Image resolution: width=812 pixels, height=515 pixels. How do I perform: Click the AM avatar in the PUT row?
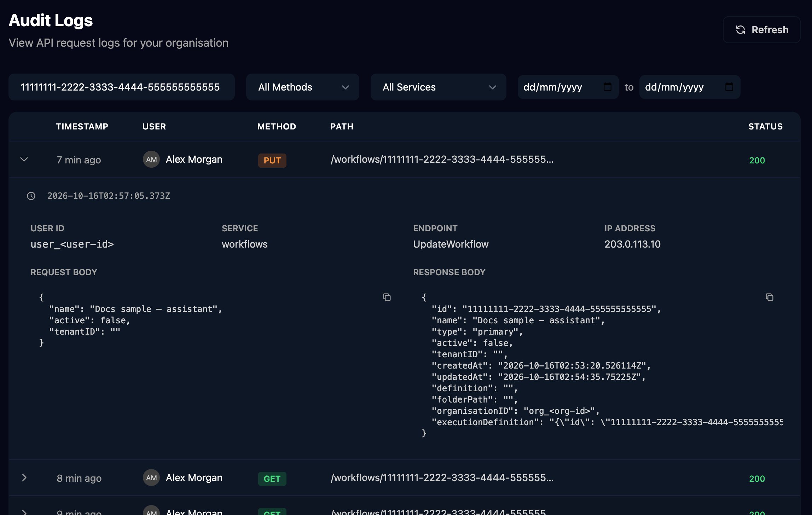point(151,160)
